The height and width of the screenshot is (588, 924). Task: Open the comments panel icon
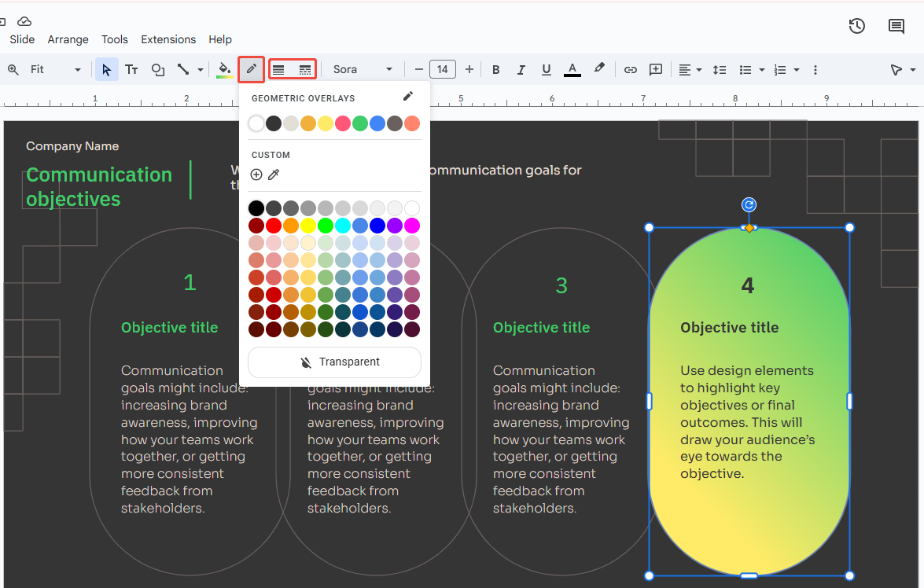coord(896,26)
